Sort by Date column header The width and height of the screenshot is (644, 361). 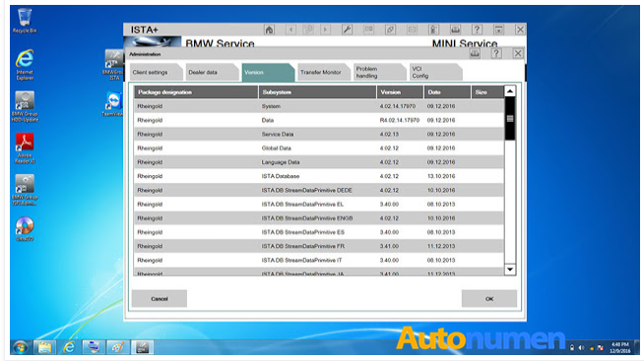pos(447,91)
